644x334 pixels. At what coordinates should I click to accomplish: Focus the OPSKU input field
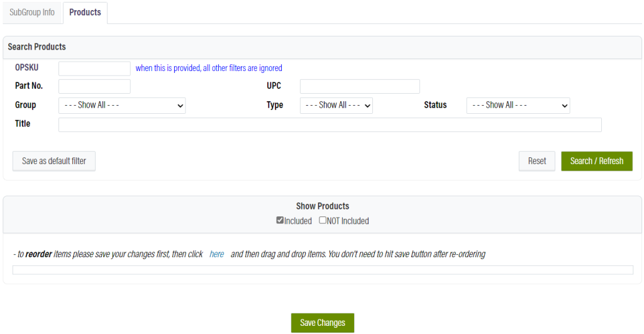click(x=94, y=69)
